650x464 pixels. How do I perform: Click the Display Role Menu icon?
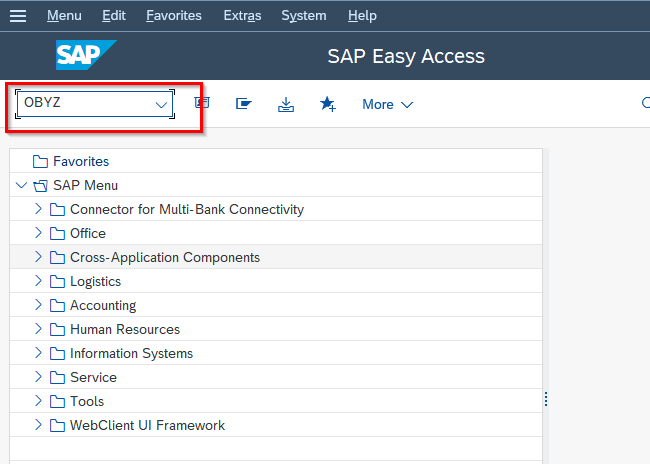tap(243, 103)
